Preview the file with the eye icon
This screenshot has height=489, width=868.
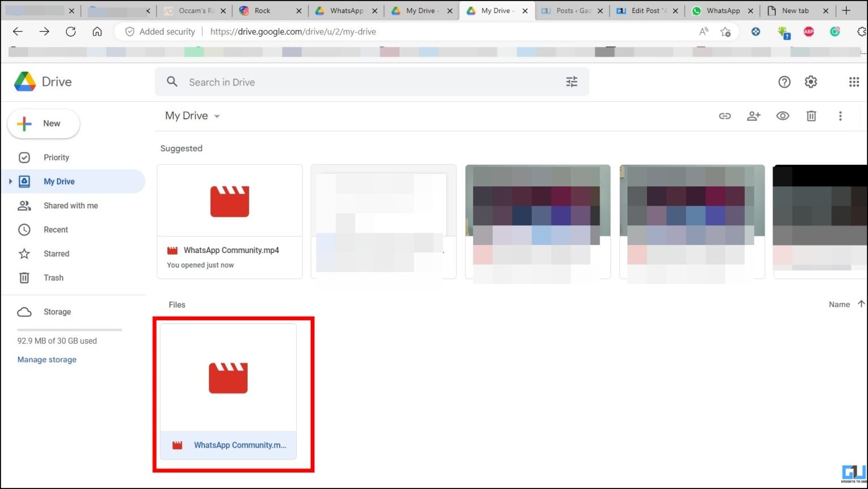pos(783,116)
